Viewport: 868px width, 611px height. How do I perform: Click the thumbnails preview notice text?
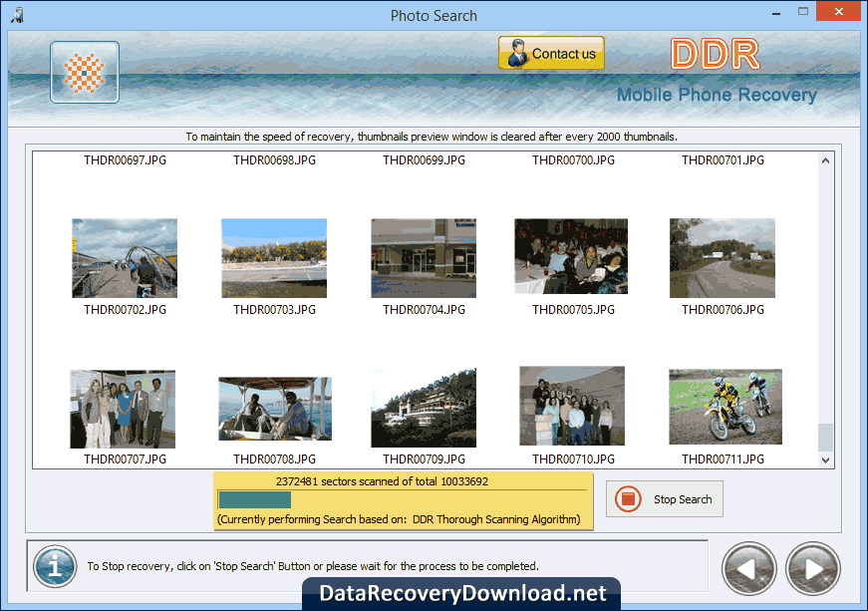pos(432,137)
